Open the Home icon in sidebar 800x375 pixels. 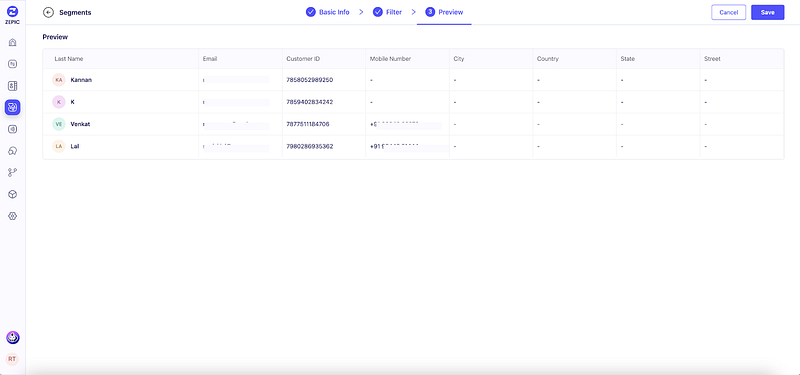(x=13, y=42)
